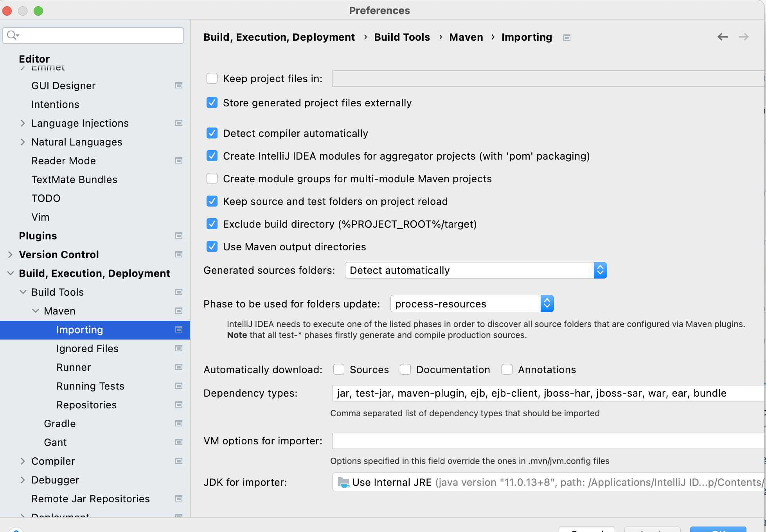Click project settings icon next to Language Injections
The image size is (766, 532).
[179, 123]
